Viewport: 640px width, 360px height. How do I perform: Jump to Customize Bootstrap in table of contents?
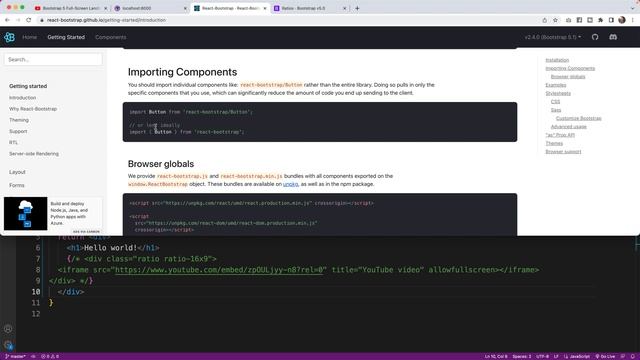tap(579, 118)
